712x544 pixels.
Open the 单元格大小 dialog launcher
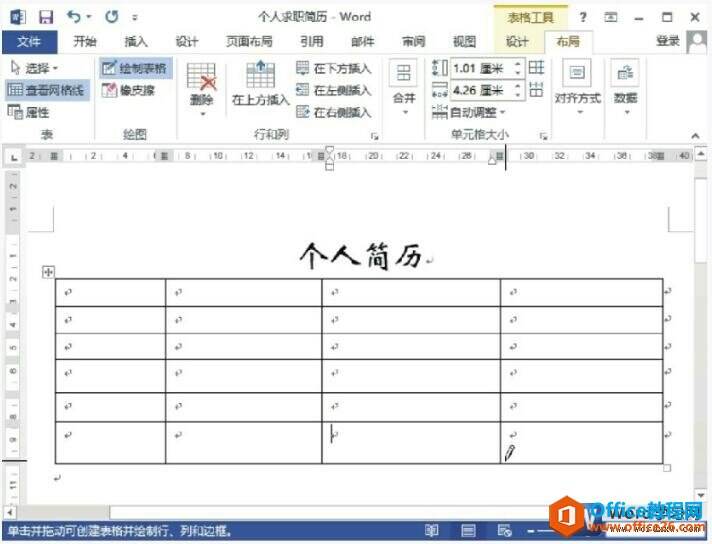pyautogui.click(x=543, y=135)
